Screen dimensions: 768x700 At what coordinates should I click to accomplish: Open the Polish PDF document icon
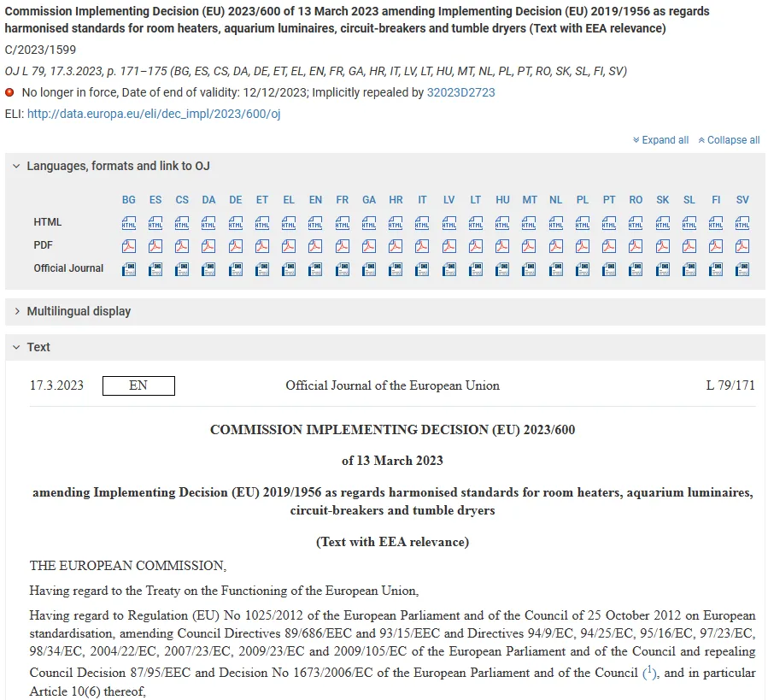(x=582, y=245)
